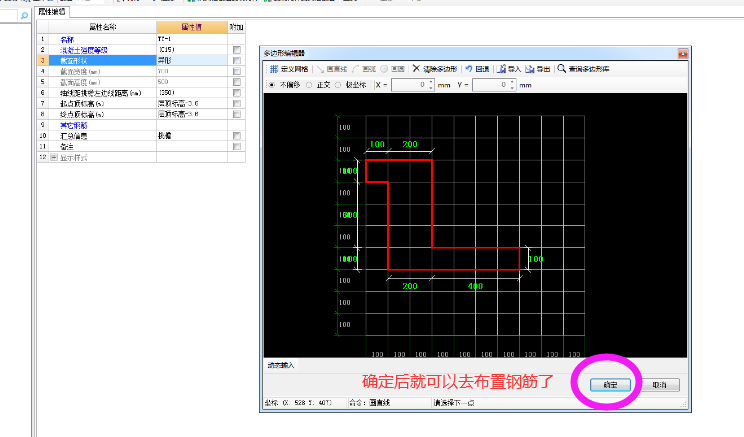The height and width of the screenshot is (437, 744).
Task: Close the 多边形编辑器 dialog
Action: [683, 54]
